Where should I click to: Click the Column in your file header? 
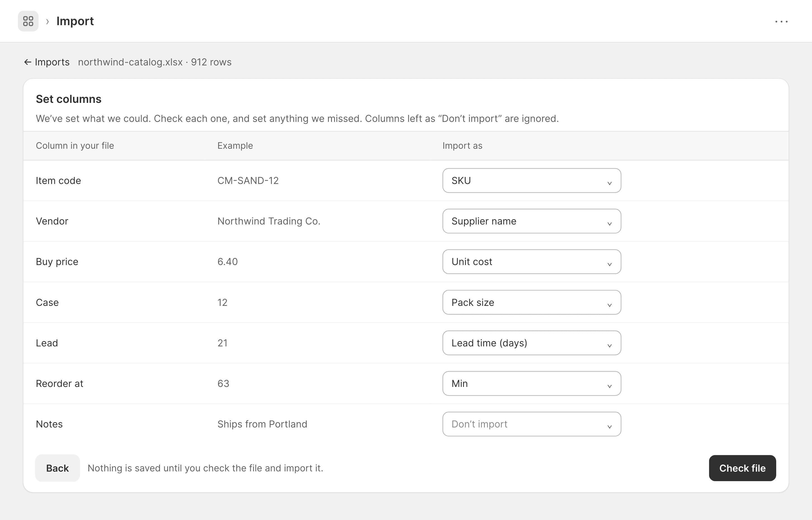point(75,146)
